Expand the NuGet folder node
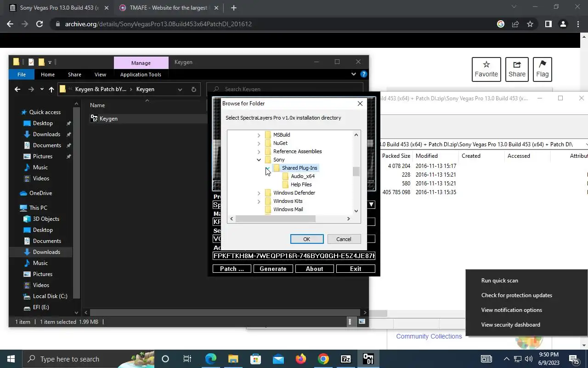 point(259,144)
